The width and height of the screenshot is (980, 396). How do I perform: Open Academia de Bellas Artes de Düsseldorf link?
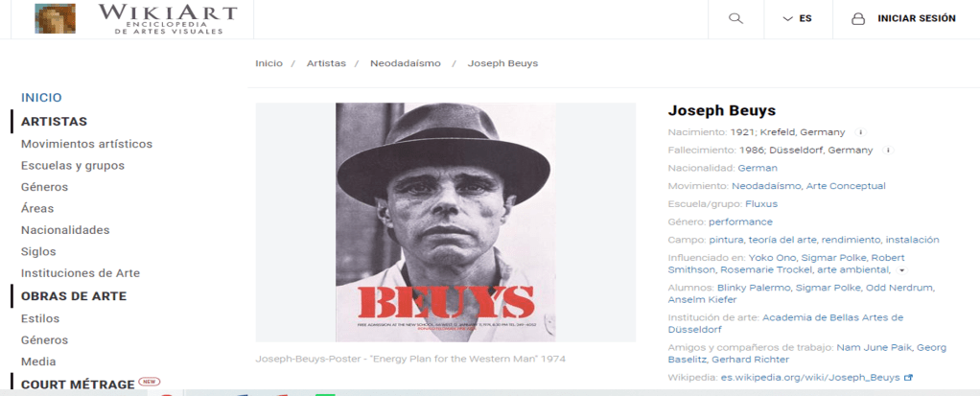786,323
